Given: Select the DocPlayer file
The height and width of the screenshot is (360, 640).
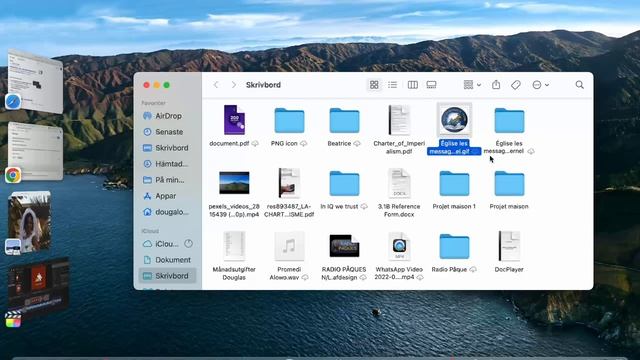Looking at the screenshot, I should click(509, 246).
